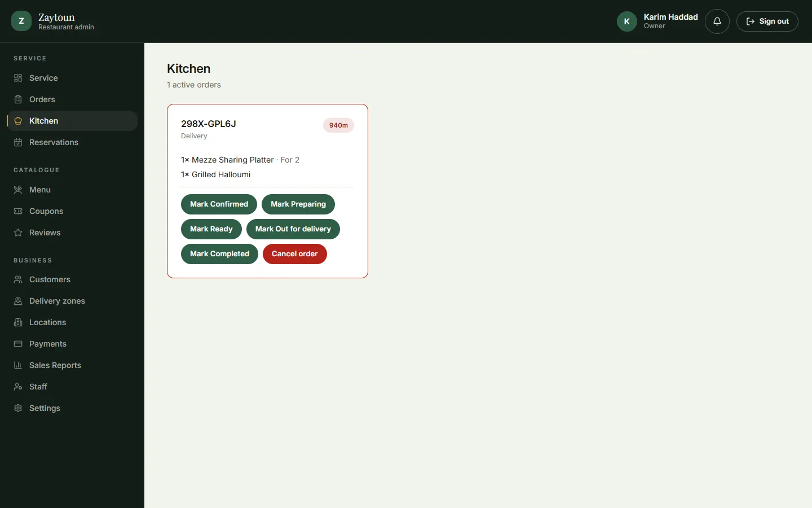
Task: Click the Mark Completed button
Action: pyautogui.click(x=219, y=254)
